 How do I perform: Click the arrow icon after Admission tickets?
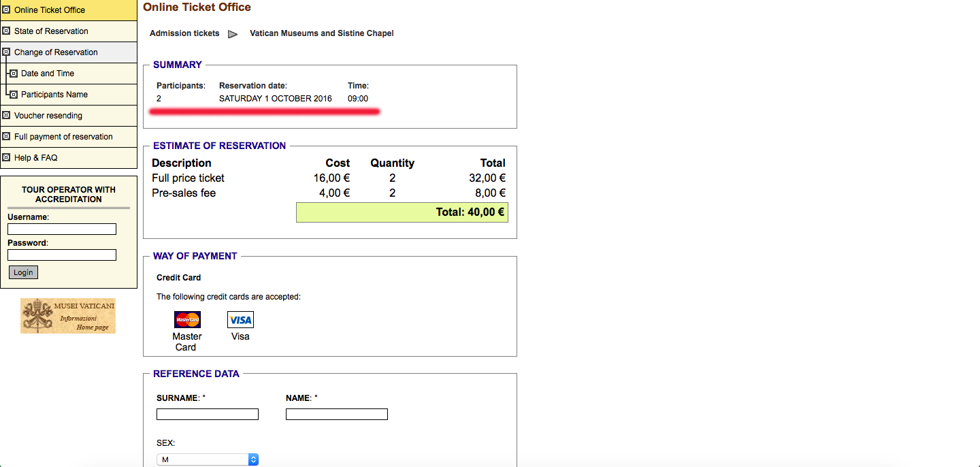click(233, 34)
